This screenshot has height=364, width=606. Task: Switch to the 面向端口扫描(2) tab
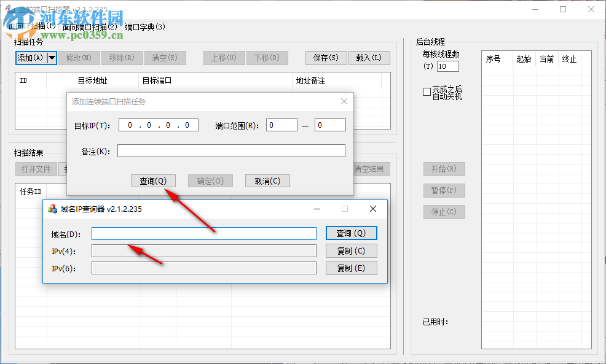(90, 27)
